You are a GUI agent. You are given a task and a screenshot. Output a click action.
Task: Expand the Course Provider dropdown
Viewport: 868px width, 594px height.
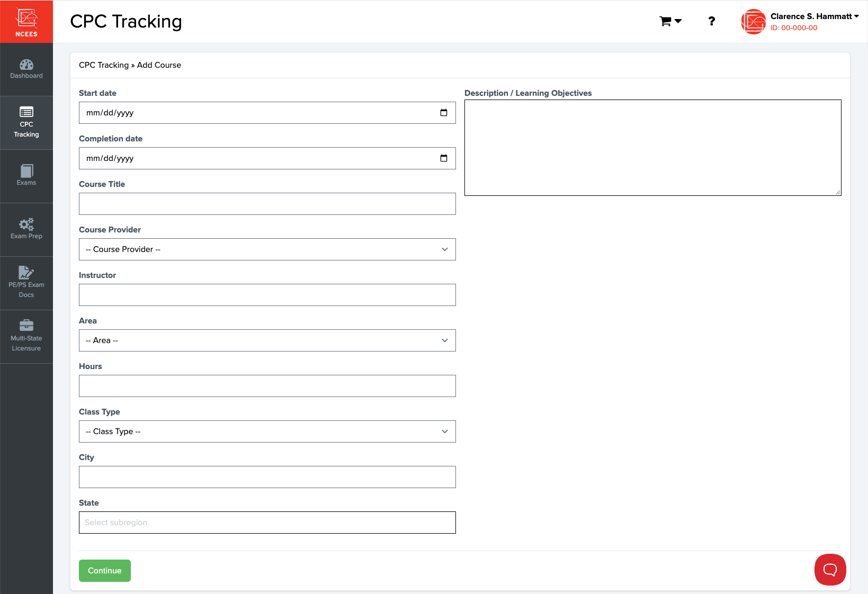pos(267,249)
